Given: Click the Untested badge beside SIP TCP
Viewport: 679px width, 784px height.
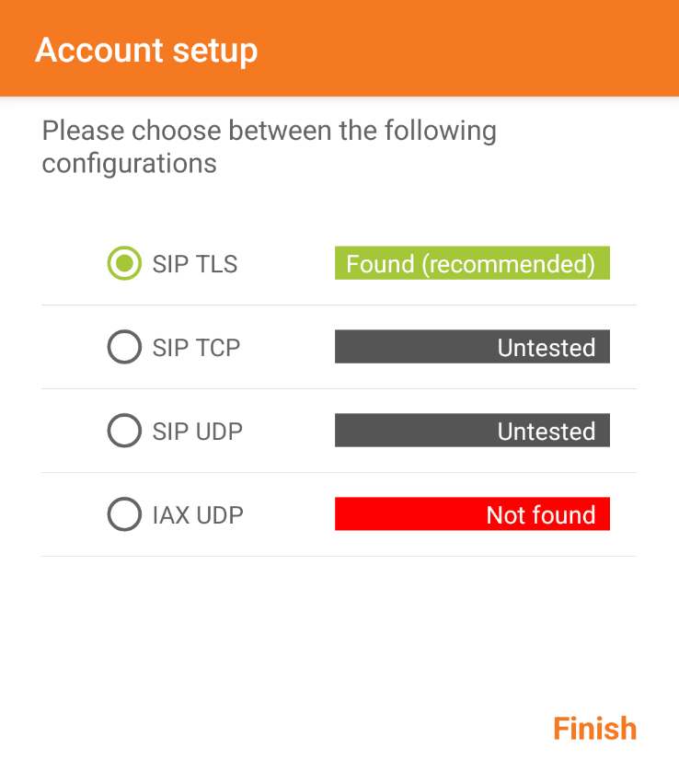Looking at the screenshot, I should 472,347.
